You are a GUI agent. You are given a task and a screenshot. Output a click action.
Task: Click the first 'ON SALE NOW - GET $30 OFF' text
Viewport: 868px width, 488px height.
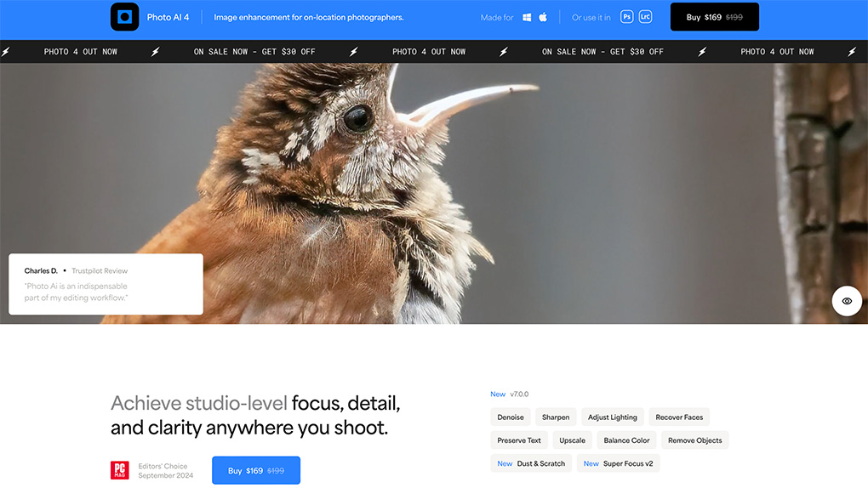[x=254, y=52]
